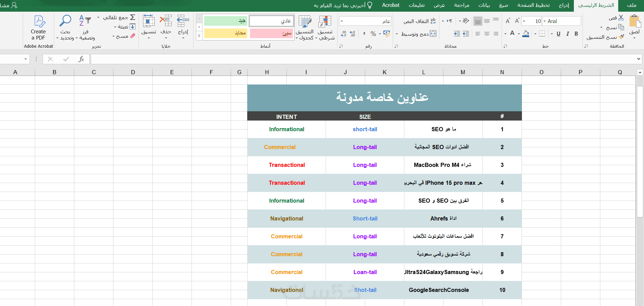The image size is (644, 306).
Task: Toggle Bottom Align vertical alignment
Action: coord(478,21)
